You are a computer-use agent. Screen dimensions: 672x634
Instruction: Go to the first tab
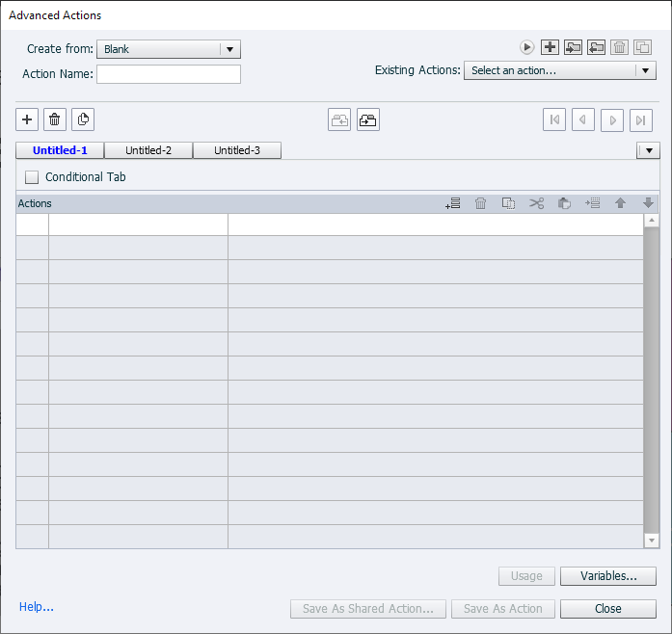[x=554, y=119]
